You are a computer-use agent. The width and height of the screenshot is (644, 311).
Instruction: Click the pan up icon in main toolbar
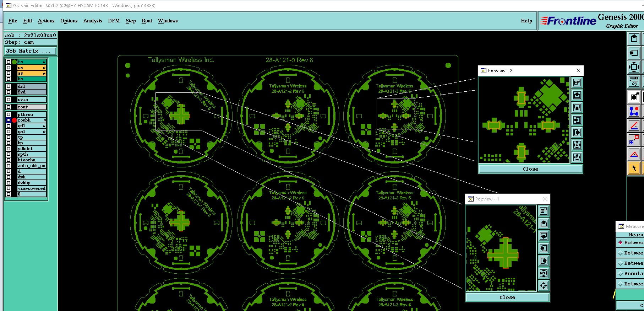[x=634, y=38]
